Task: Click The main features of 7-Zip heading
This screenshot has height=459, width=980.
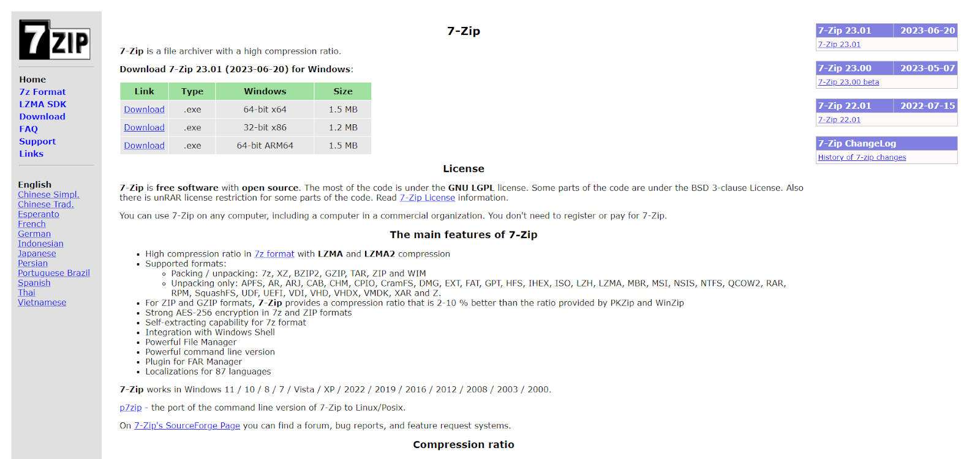Action: [x=464, y=235]
